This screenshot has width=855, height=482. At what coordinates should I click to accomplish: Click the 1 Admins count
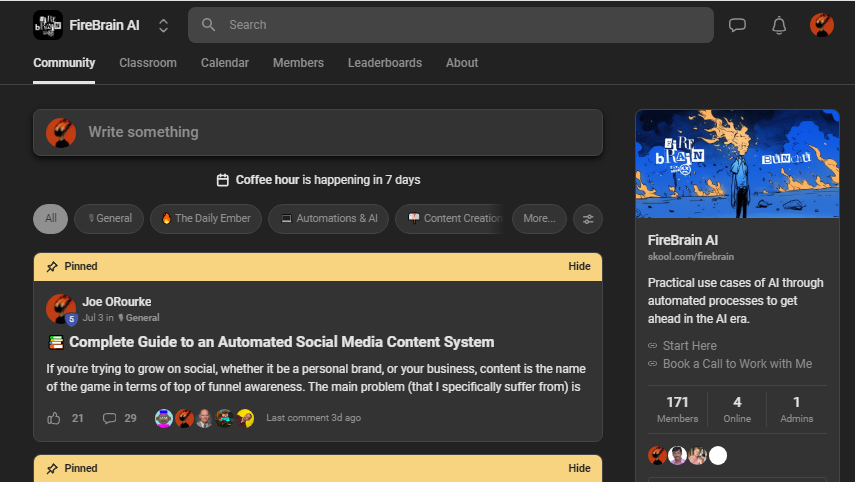[x=797, y=409]
